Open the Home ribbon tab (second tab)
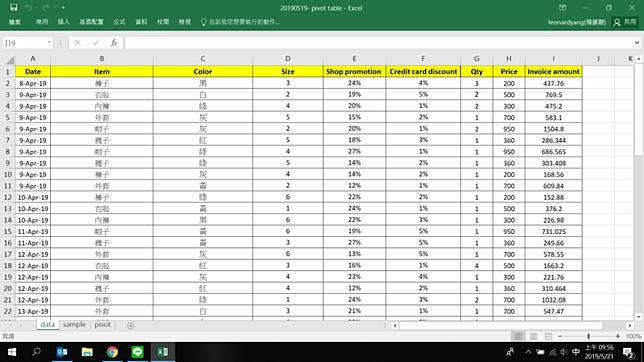The image size is (644, 362). (41, 22)
